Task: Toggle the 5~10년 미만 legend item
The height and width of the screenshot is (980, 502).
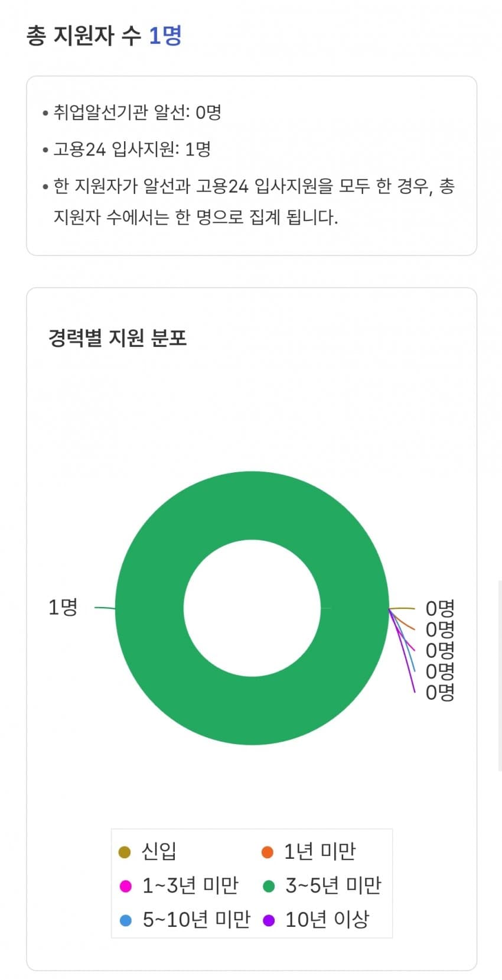Action: 185,920
